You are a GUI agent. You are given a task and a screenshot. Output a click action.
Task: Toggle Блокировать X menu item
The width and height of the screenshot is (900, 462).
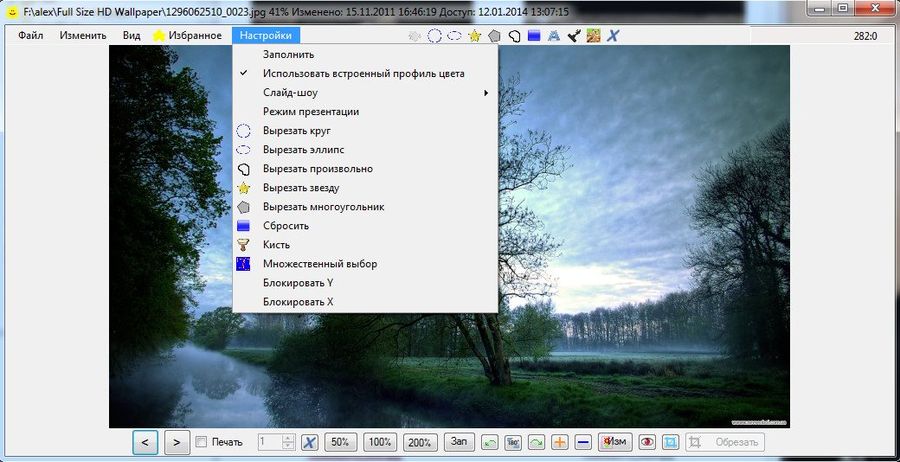pyautogui.click(x=364, y=301)
